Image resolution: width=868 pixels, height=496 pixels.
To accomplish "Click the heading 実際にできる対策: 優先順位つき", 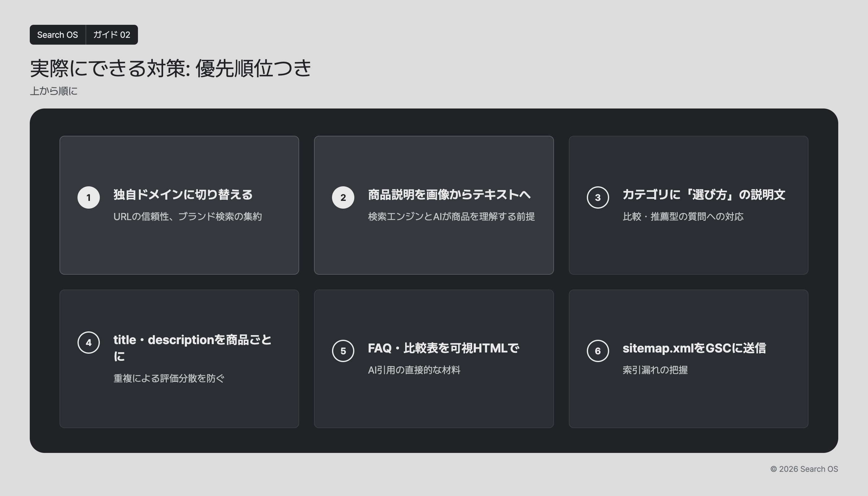I will pos(171,69).
